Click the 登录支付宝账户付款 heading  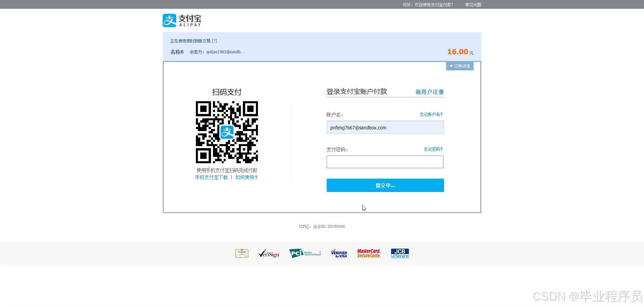357,91
